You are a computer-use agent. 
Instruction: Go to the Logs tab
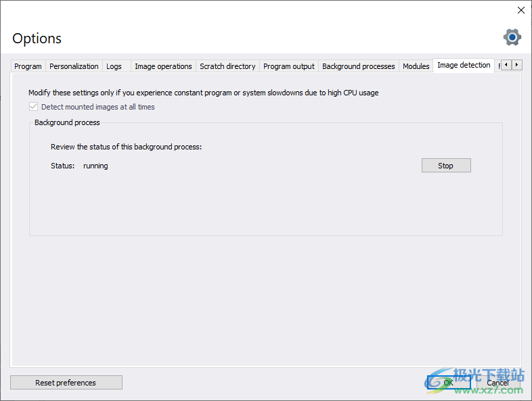tap(114, 66)
